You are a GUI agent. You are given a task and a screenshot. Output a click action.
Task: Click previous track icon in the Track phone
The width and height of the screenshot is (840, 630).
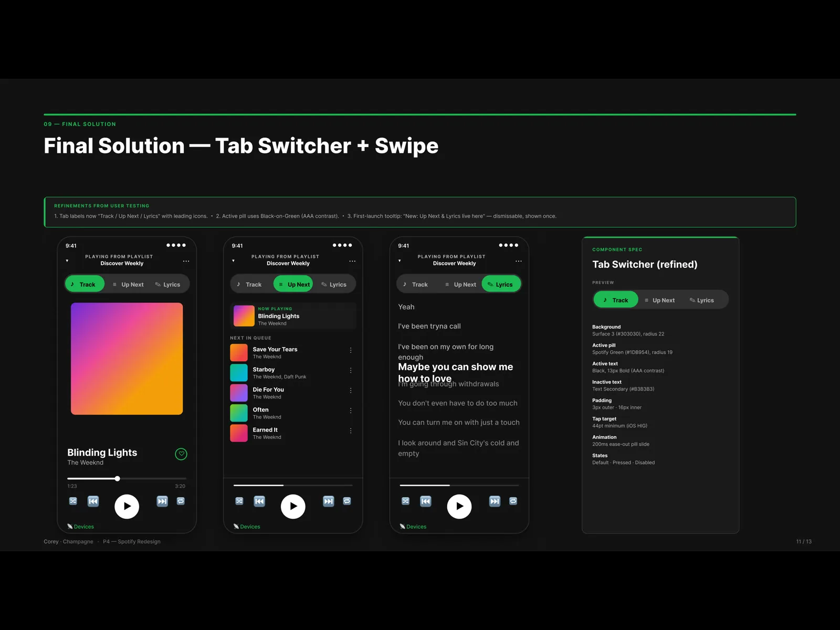point(93,501)
